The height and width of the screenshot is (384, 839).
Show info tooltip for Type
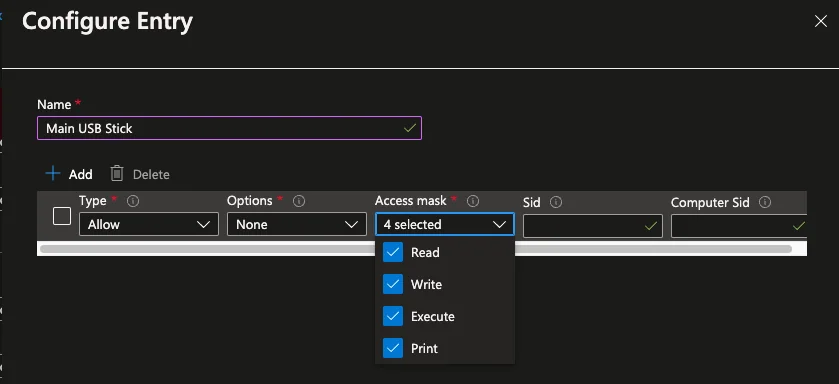[133, 201]
